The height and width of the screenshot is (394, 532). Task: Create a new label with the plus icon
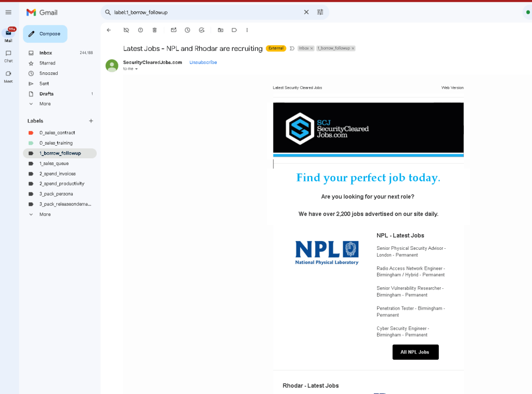point(91,121)
